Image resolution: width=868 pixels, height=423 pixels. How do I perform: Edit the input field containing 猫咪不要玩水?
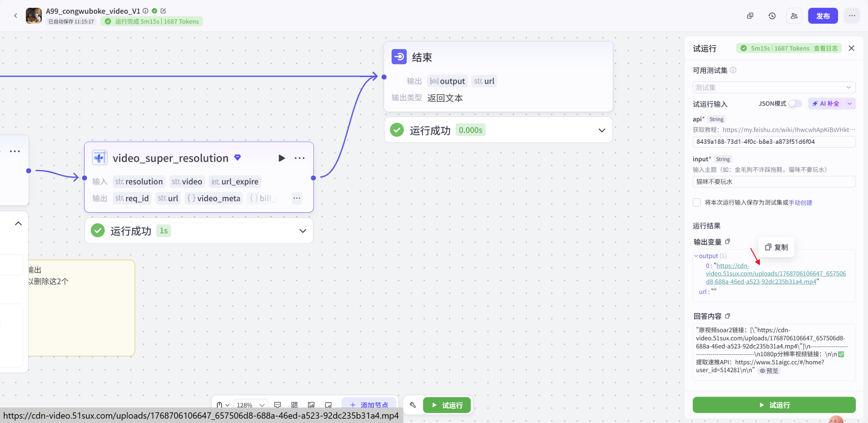[774, 181]
